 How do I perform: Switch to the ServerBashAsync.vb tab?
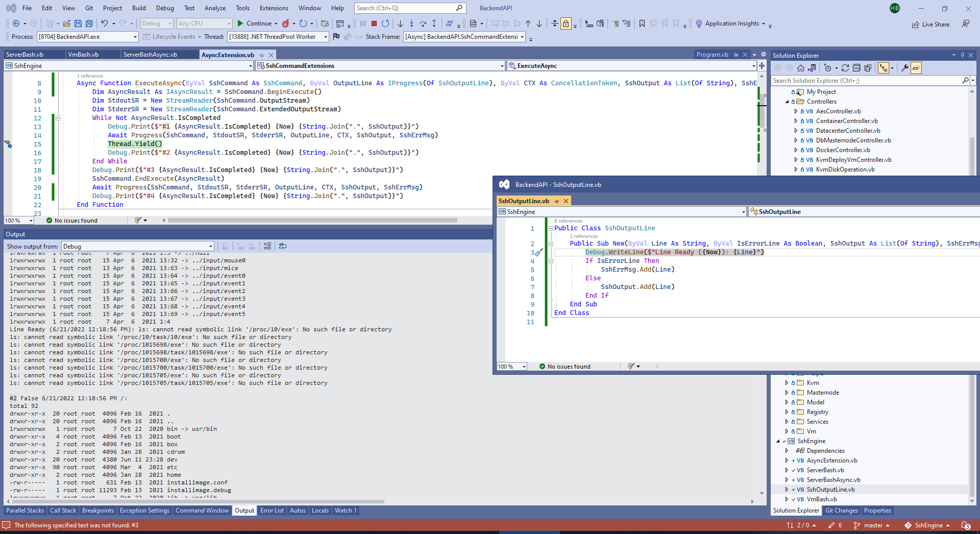coord(150,55)
